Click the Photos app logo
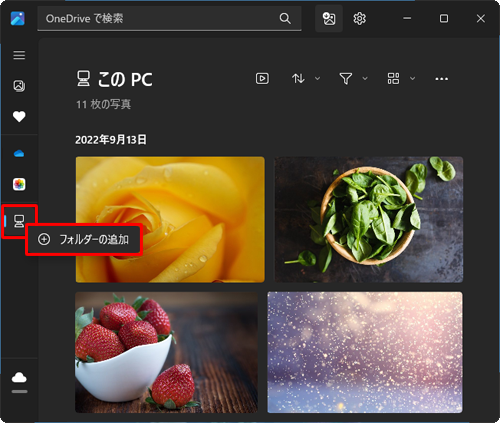Viewport: 500px width, 423px height. pyautogui.click(x=17, y=18)
